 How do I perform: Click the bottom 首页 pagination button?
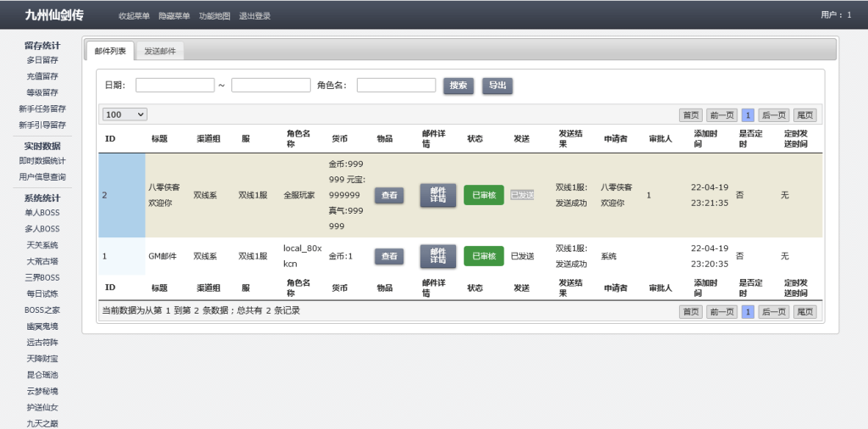[691, 312]
